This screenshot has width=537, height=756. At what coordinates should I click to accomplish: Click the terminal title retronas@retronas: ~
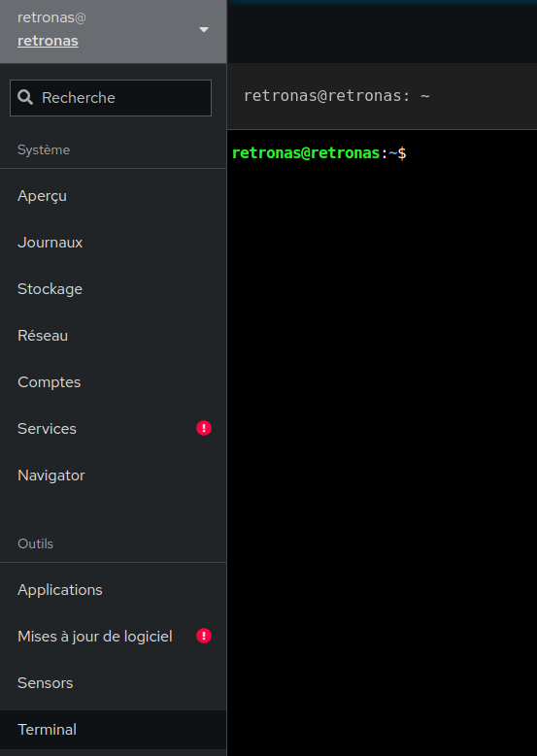click(336, 96)
